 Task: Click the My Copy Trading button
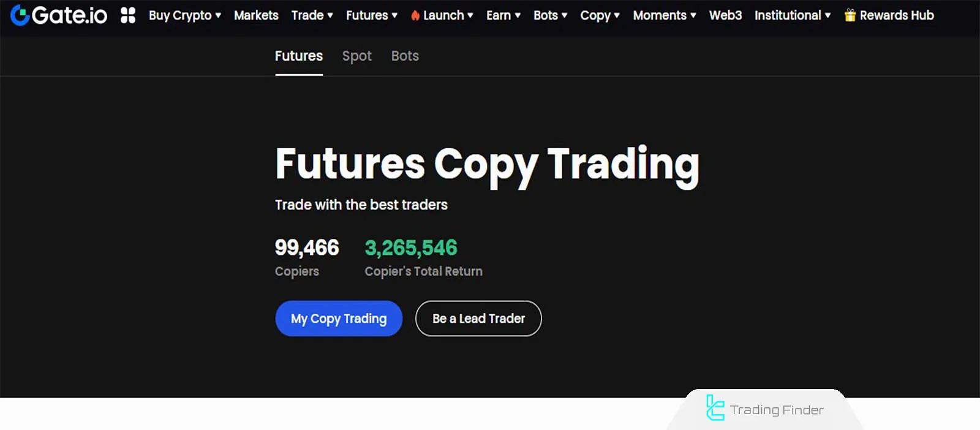pyautogui.click(x=338, y=319)
